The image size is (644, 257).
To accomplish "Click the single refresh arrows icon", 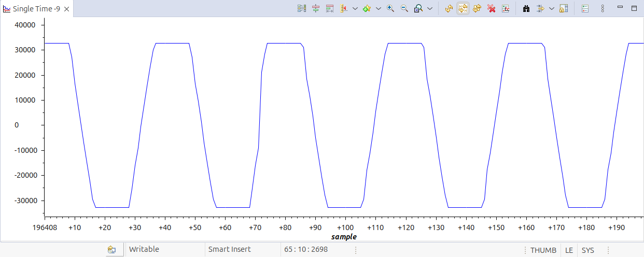I will point(449,9).
